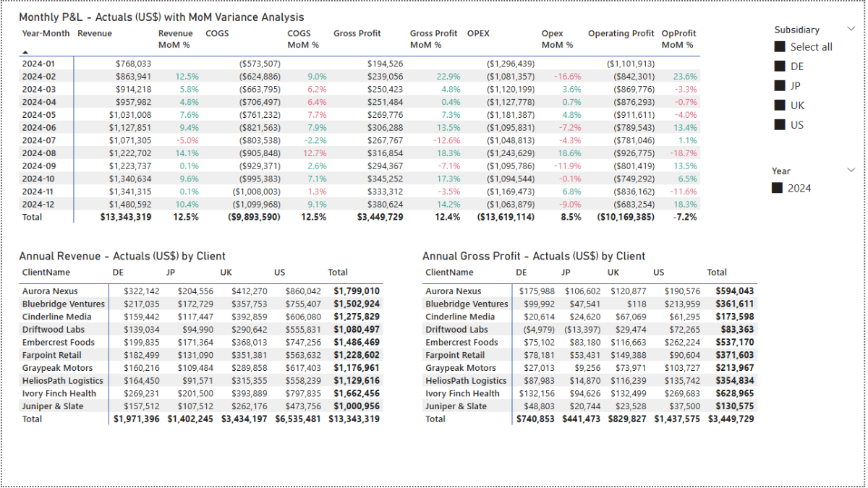This screenshot has width=868, height=488.
Task: Select Aurora Nexus in Annual Revenue table
Action: [49, 291]
